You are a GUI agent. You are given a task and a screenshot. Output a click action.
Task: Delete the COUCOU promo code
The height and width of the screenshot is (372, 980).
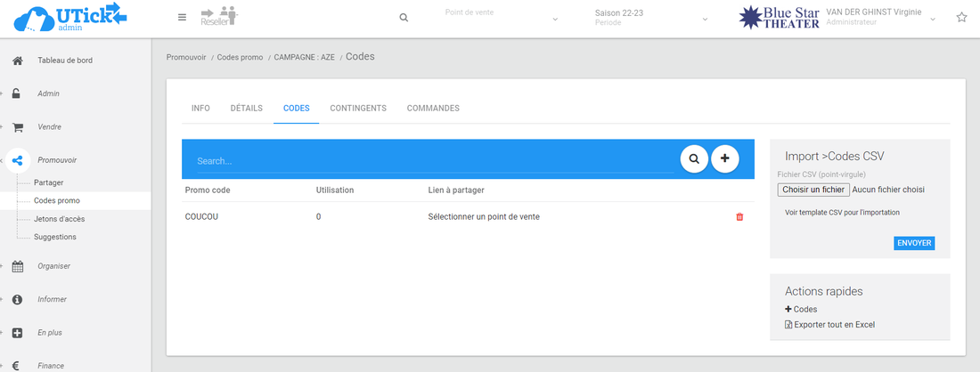tap(739, 217)
